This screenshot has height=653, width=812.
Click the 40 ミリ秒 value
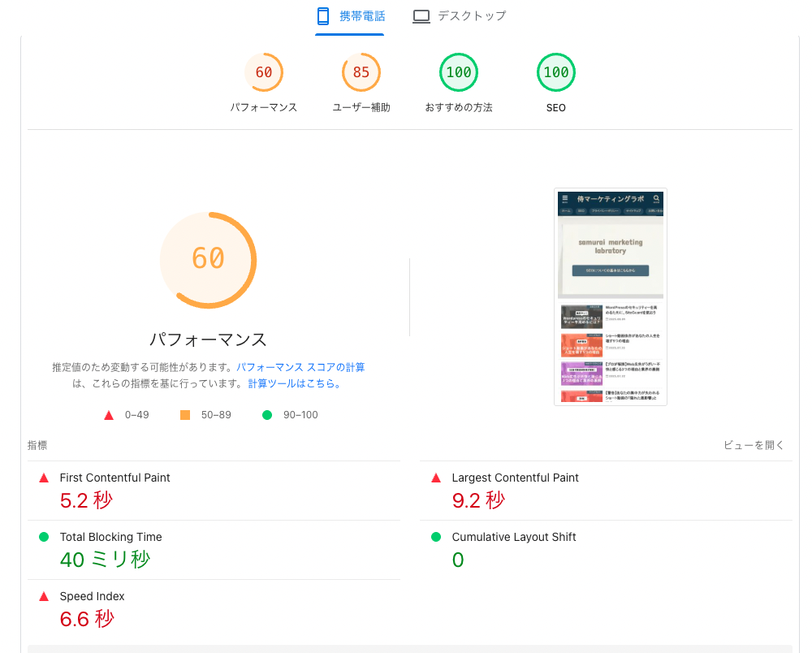105,560
